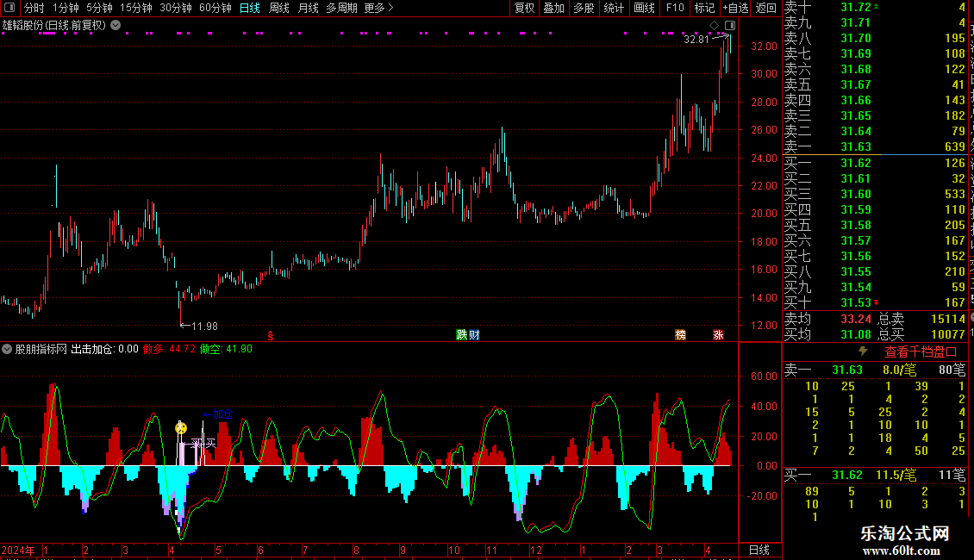Click the 标记 mark button
Screen dimensions: 974x560
point(704,8)
